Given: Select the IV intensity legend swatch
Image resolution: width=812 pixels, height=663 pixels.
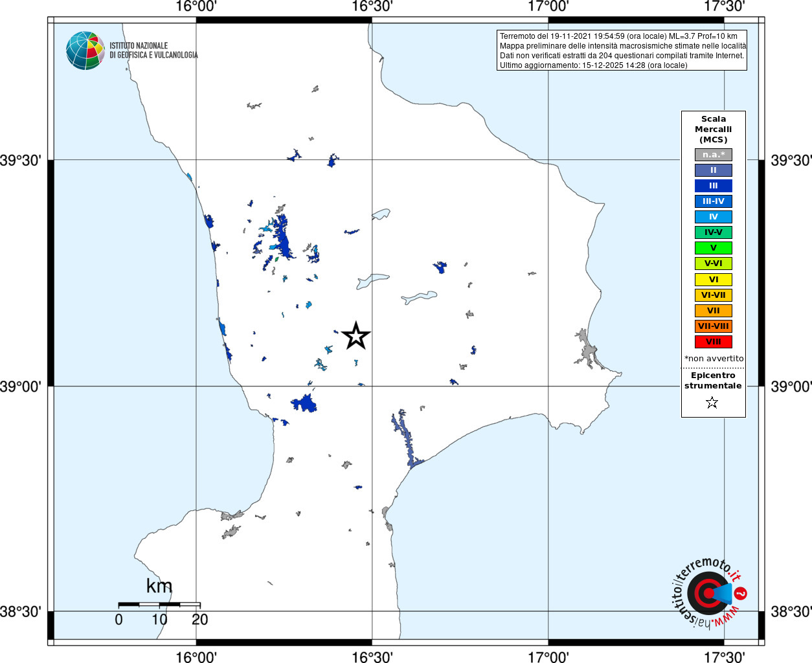Looking at the screenshot, I should click(x=713, y=217).
